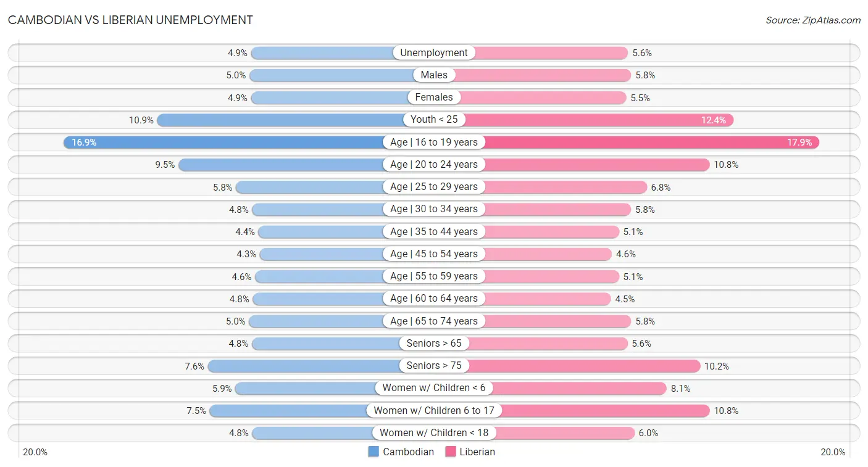
Task: Toggle the Cambodian legend label
Action: click(x=408, y=452)
